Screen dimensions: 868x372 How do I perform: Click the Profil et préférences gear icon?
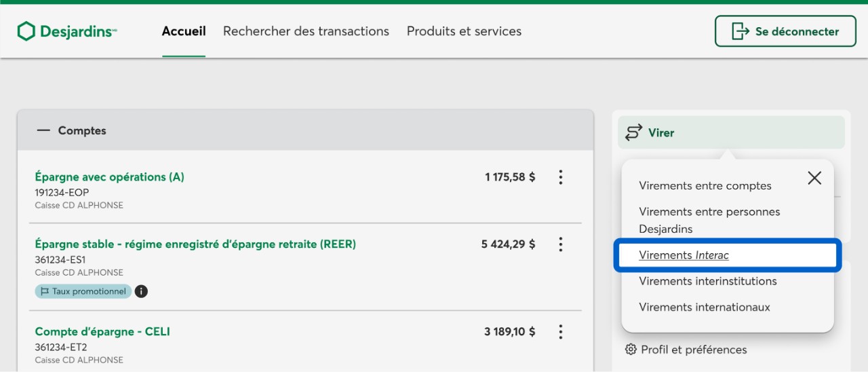point(631,350)
